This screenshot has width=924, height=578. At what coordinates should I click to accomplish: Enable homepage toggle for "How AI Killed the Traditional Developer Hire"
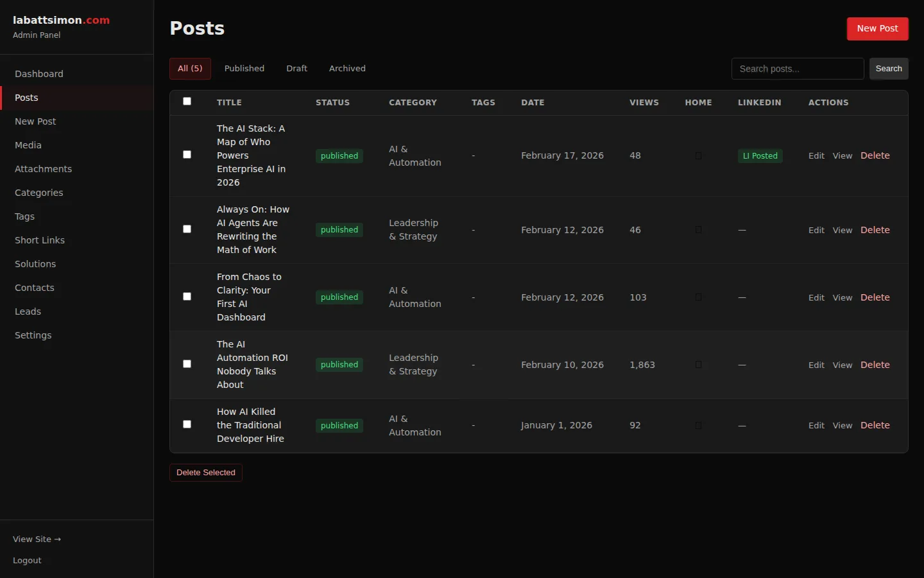click(x=699, y=425)
